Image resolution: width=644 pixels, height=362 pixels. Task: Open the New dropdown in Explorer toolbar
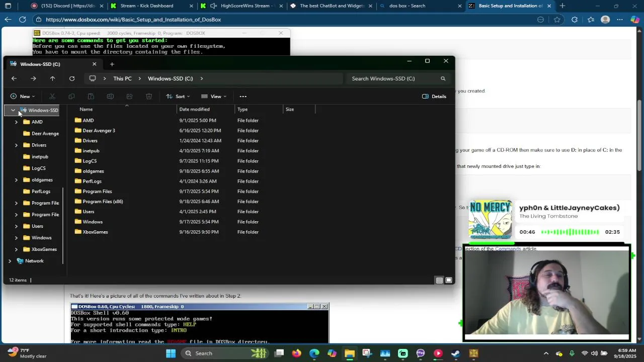coord(23,96)
